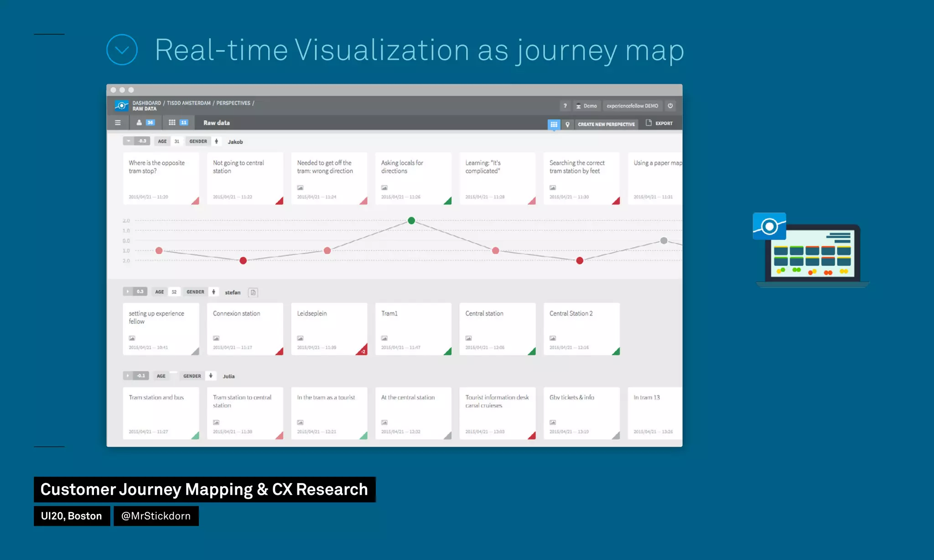Image resolution: width=934 pixels, height=560 pixels.
Task: Open the 'Using a paper map' card
Action: (655, 179)
